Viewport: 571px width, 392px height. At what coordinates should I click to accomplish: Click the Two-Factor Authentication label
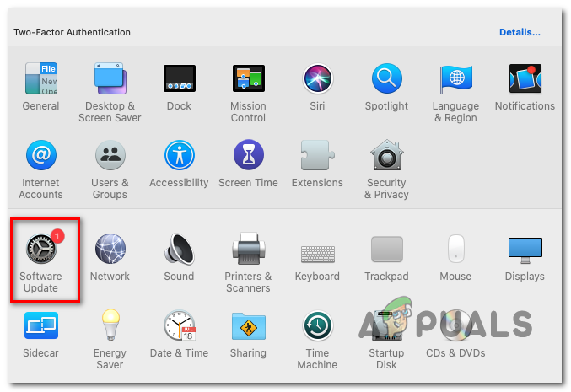[72, 32]
